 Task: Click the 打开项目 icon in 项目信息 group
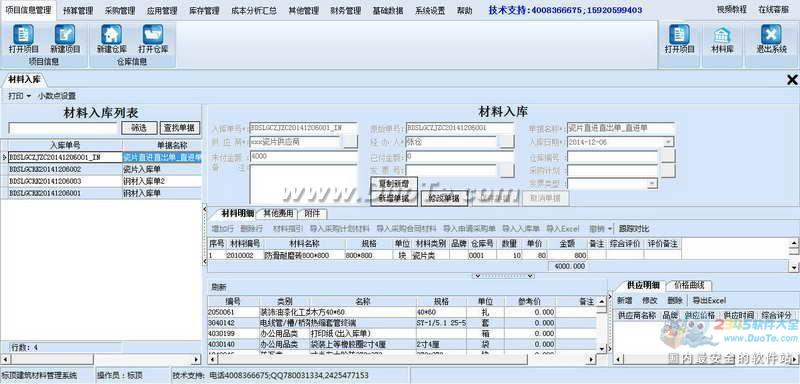(23, 39)
